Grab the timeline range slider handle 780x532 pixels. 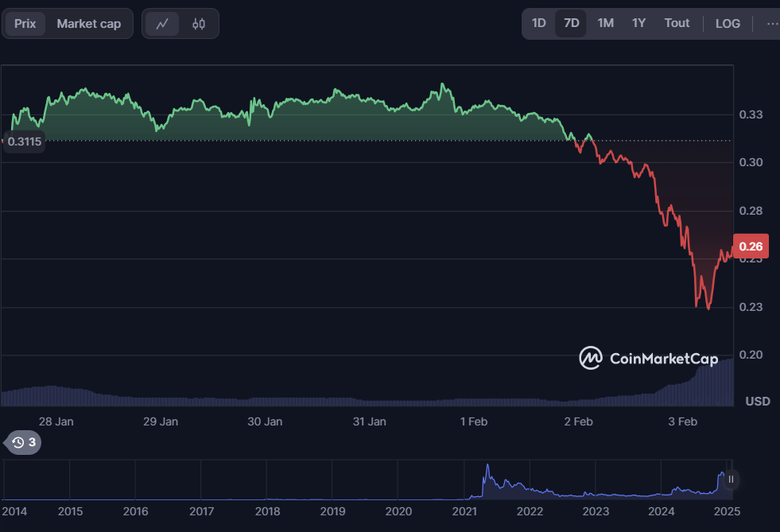731,479
